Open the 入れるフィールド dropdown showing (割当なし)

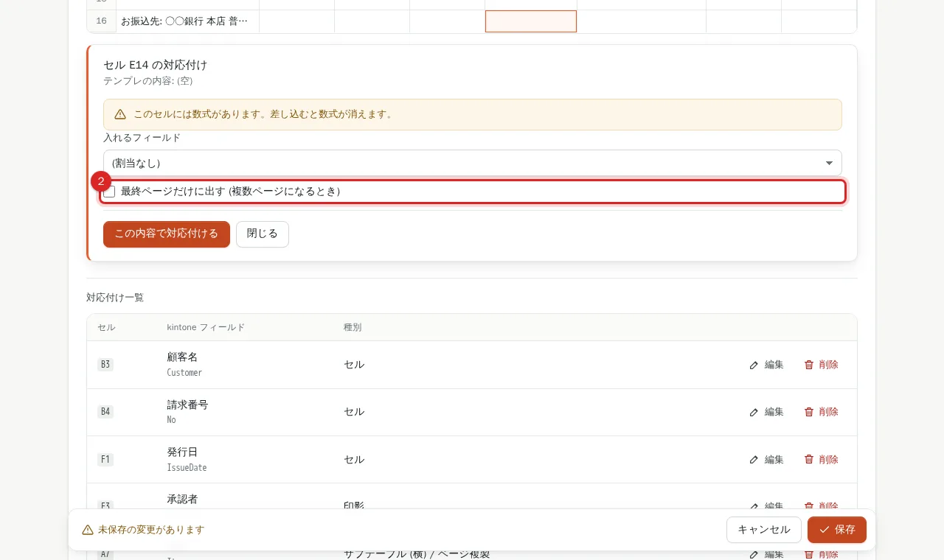pyautogui.click(x=473, y=163)
